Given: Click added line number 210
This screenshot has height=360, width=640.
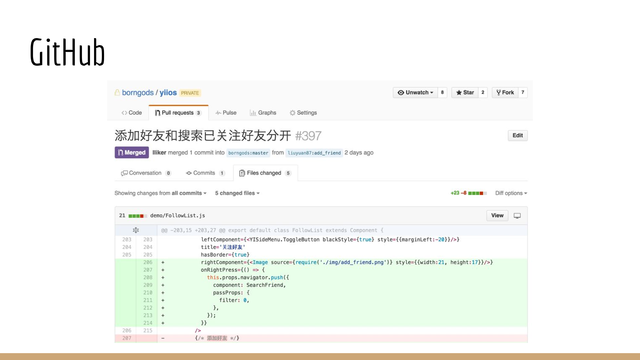Looking at the screenshot, I should [147, 293].
